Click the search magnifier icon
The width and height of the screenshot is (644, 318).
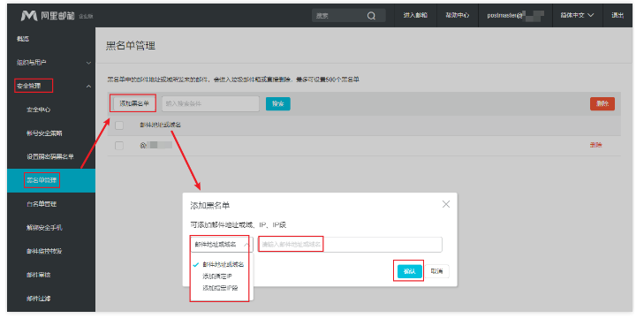[371, 16]
